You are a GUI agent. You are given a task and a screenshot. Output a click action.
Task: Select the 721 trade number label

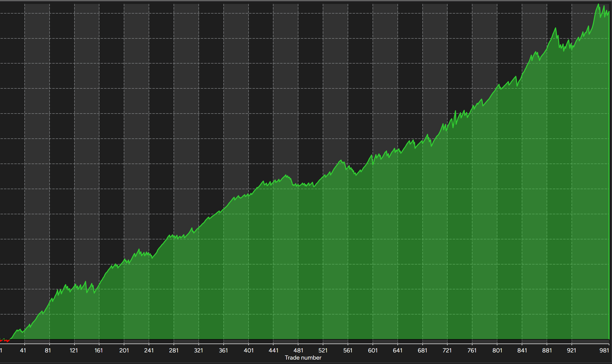coord(447,350)
